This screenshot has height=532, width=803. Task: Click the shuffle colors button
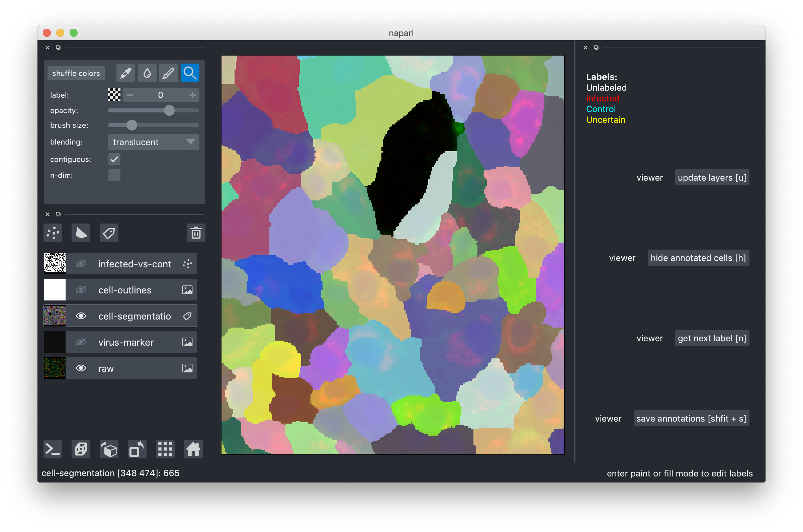(x=76, y=73)
